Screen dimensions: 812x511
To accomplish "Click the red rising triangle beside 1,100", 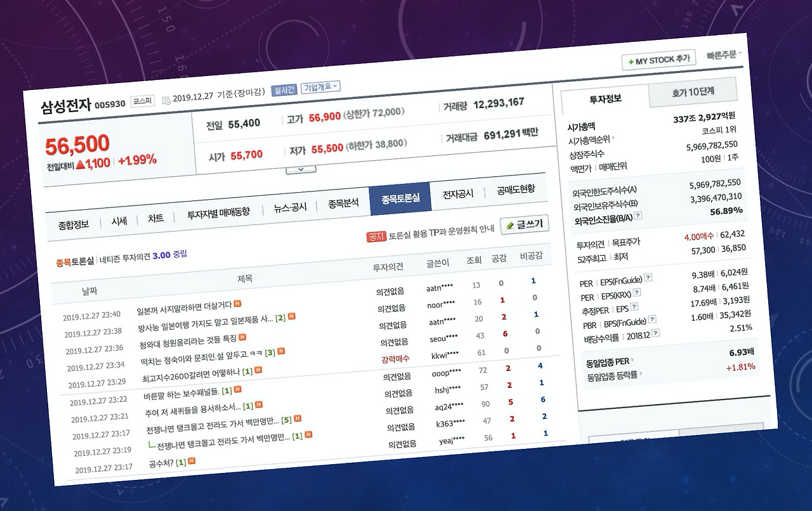I will tap(81, 165).
